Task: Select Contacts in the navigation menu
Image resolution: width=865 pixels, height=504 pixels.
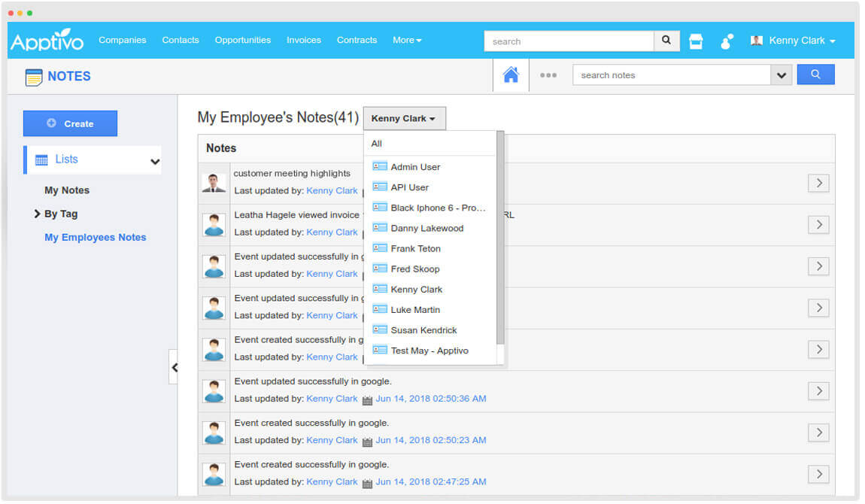Action: click(181, 40)
